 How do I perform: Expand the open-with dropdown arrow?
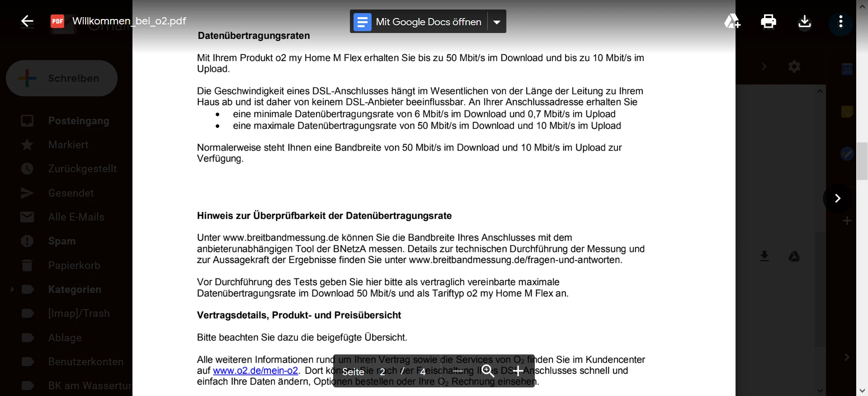[x=497, y=22]
